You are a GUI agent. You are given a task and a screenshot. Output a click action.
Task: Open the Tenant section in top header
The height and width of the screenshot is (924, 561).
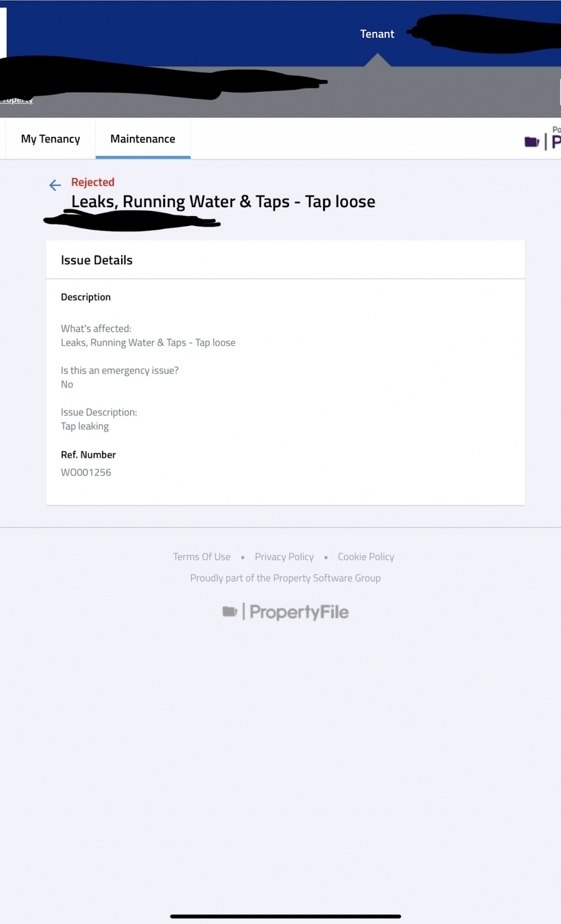point(377,34)
